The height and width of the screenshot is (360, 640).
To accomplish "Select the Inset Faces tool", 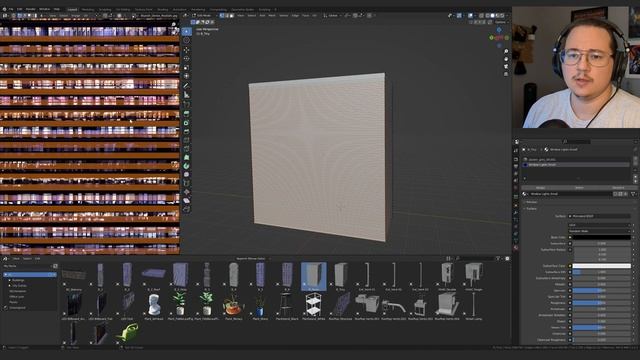I will 187,122.
